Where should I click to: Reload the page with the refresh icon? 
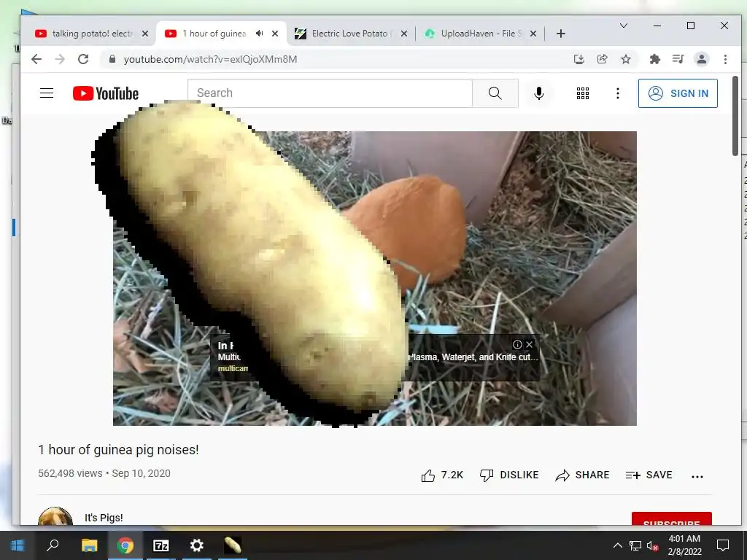(83, 59)
